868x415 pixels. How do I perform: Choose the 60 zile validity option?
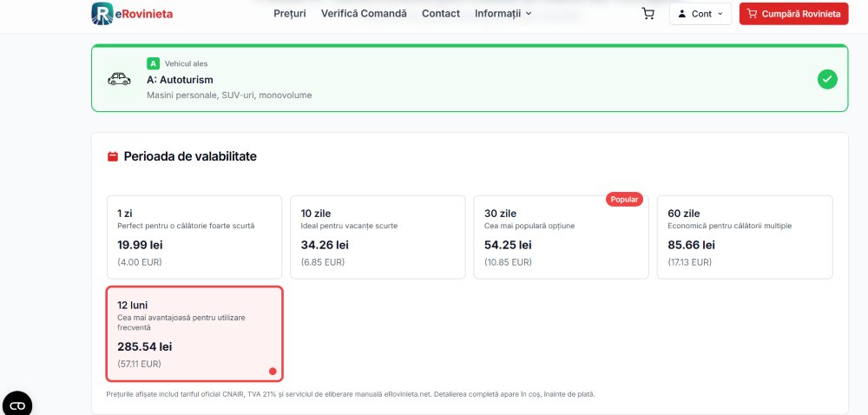pos(745,237)
